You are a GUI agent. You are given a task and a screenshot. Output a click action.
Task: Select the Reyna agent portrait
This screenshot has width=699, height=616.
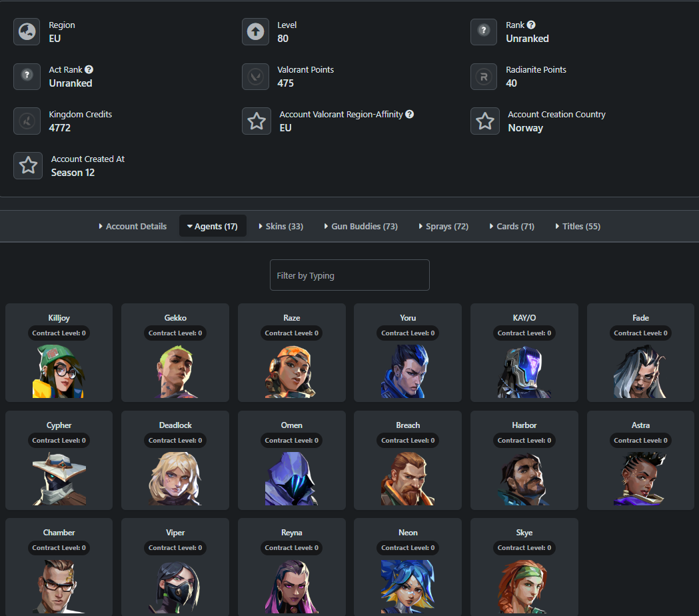pyautogui.click(x=292, y=586)
